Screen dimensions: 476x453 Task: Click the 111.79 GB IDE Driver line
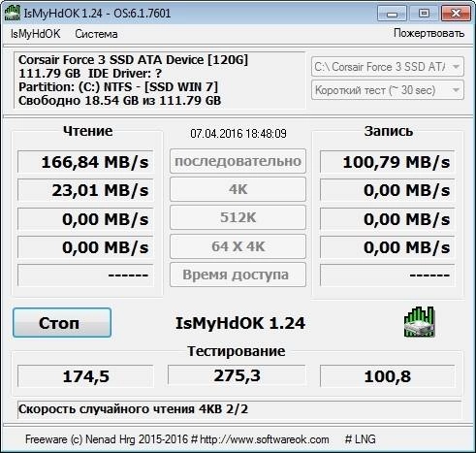[x=90, y=74]
